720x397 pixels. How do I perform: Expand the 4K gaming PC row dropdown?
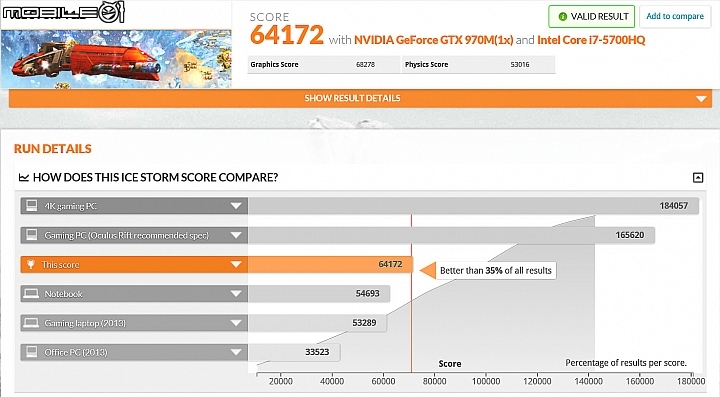click(x=236, y=206)
